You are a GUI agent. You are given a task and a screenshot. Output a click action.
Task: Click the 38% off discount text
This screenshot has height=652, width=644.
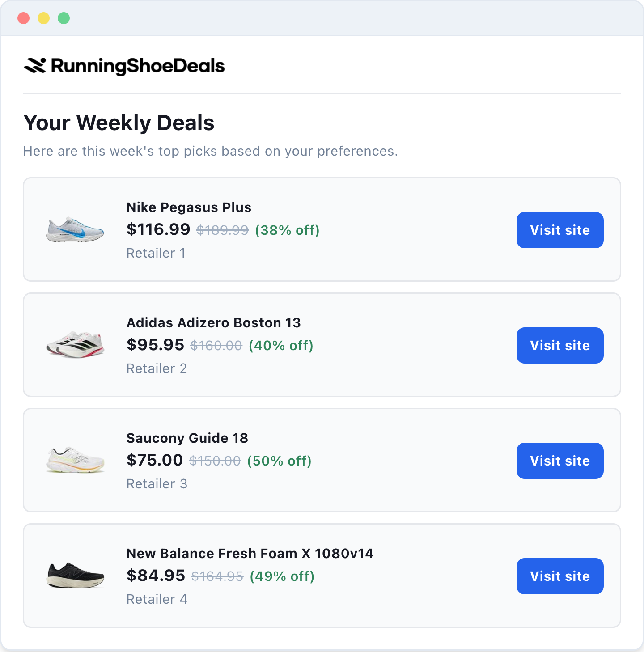[287, 231]
